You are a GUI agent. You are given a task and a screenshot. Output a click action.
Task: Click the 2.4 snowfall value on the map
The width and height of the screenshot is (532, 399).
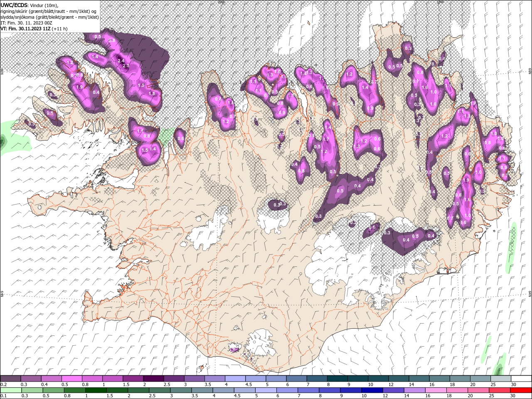(x=121, y=61)
